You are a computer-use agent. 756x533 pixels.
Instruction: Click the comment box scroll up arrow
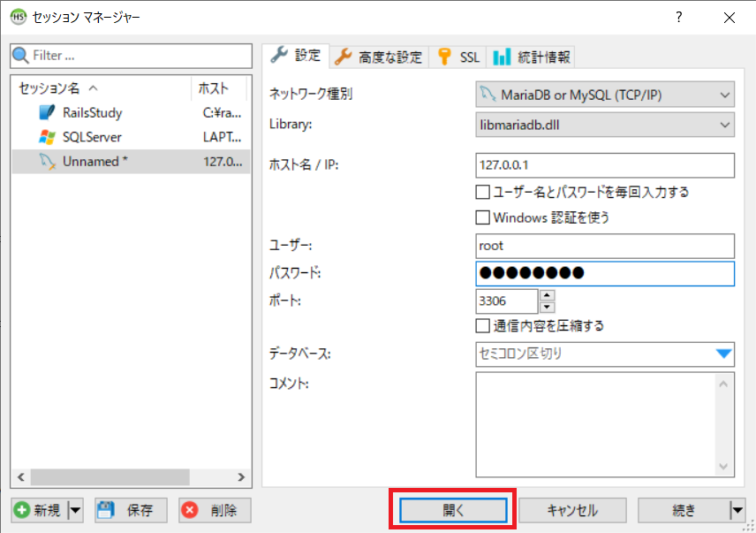(x=723, y=384)
